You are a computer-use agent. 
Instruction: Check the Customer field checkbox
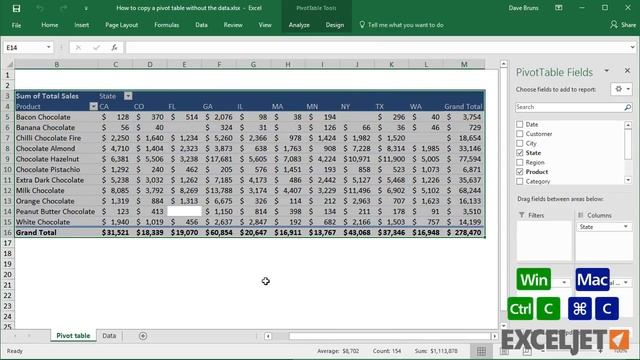tap(520, 134)
